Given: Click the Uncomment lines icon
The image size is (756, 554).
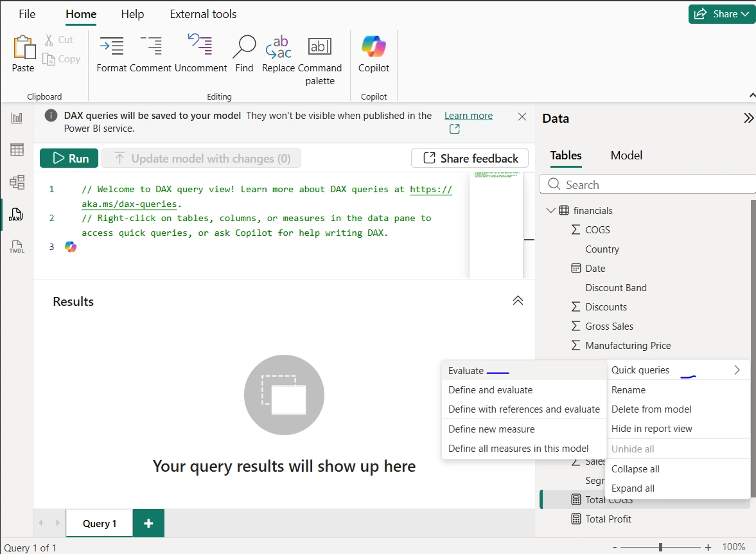Looking at the screenshot, I should click(x=200, y=44).
